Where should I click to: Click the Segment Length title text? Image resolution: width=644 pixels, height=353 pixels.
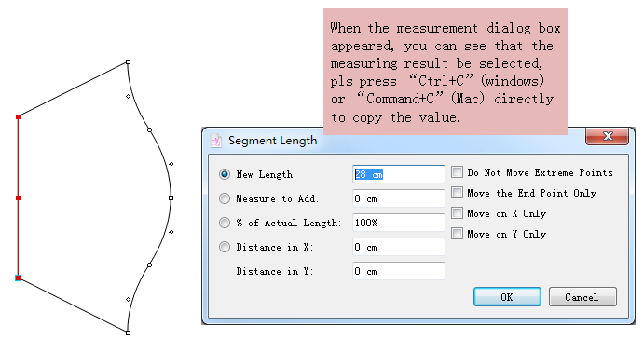[x=273, y=141]
